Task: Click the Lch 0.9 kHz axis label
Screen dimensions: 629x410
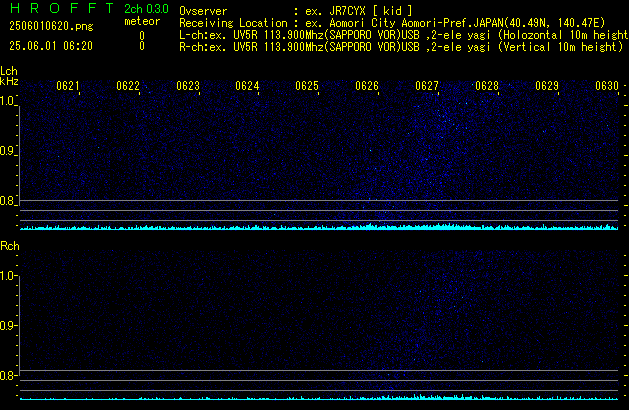Action: pyautogui.click(x=7, y=151)
